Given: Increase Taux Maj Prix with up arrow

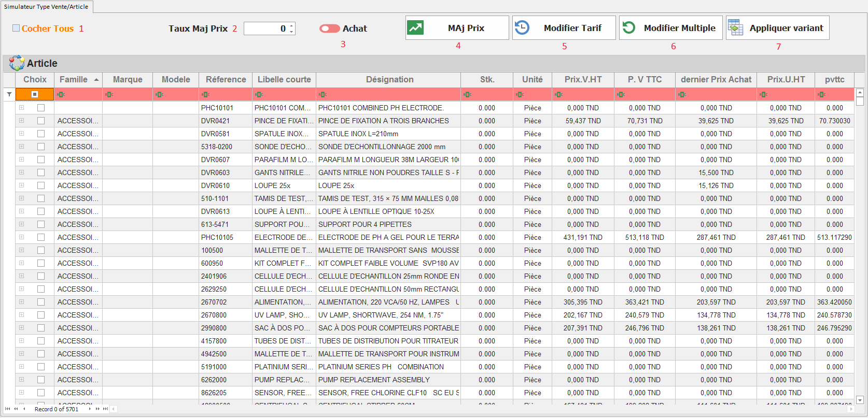Looking at the screenshot, I should 292,25.
